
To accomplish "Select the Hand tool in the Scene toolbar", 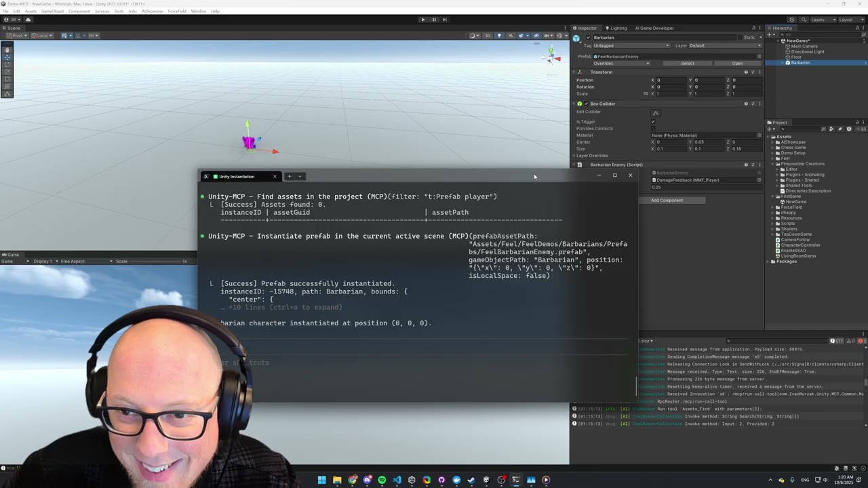I will click(7, 49).
